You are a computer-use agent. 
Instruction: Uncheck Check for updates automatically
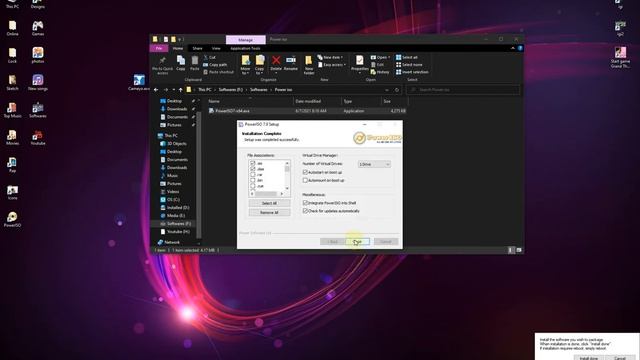click(x=305, y=211)
